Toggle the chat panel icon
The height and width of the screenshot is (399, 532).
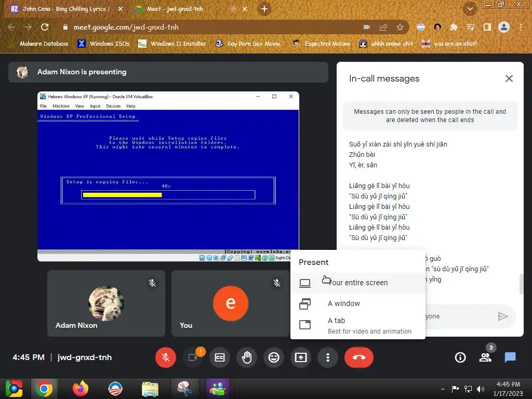(510, 357)
